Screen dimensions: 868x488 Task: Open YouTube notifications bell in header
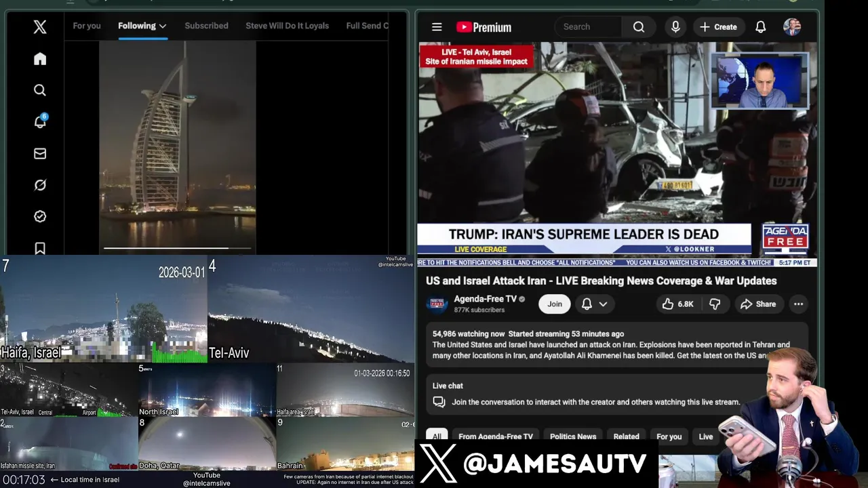pos(761,27)
